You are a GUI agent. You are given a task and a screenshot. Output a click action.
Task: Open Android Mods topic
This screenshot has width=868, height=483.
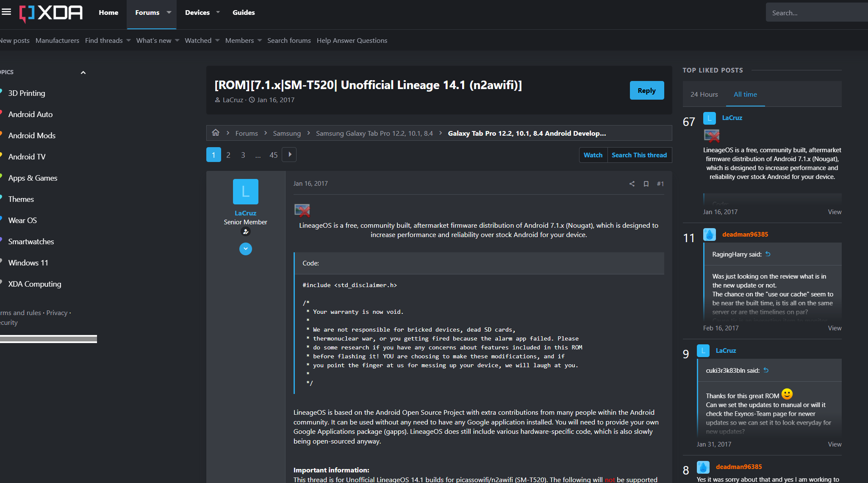[32, 136]
